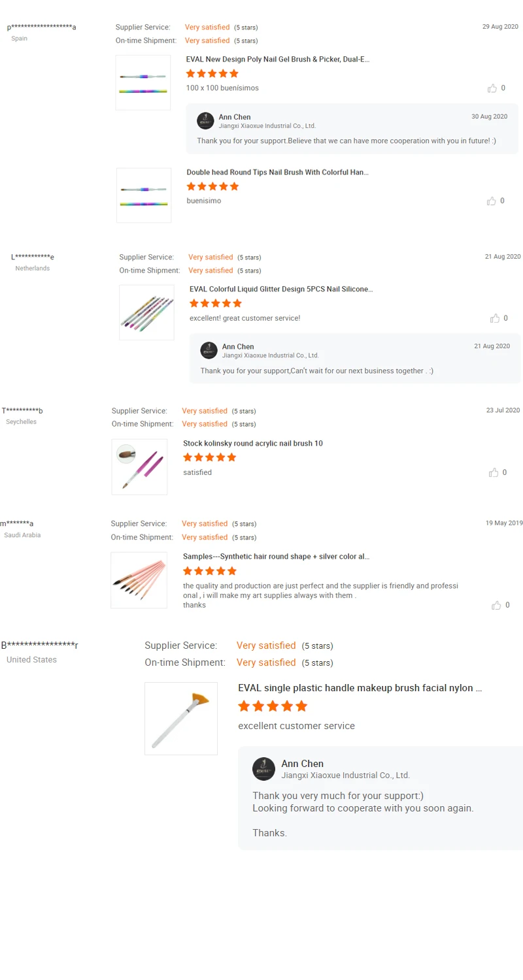
Task: Click Ann Chen's avatar in 21 Aug reply
Action: 209,350
